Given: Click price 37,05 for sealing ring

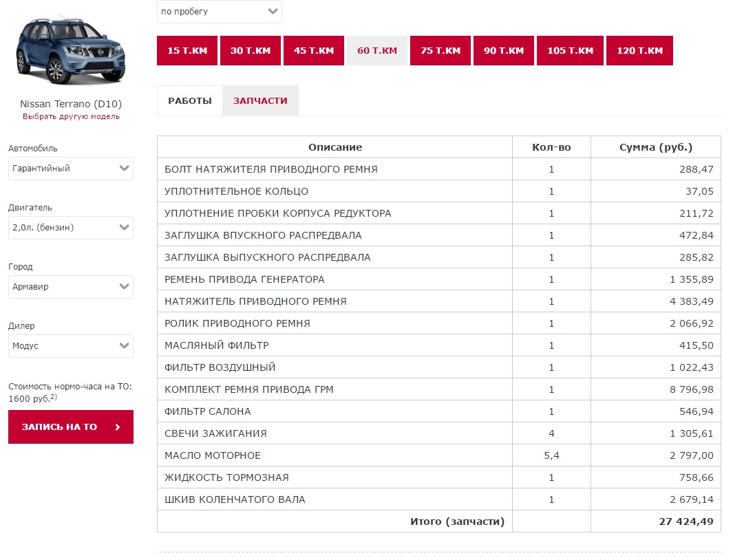Looking at the screenshot, I should click(x=700, y=191).
